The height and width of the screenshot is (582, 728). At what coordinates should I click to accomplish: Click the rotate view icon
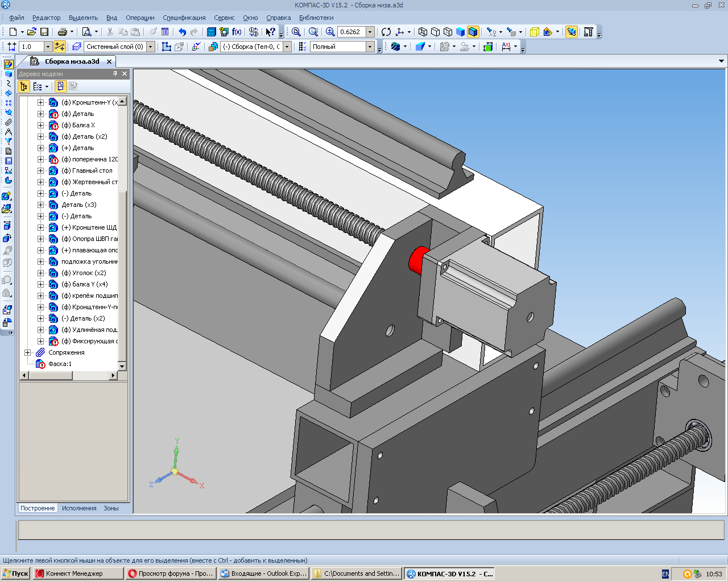tap(386, 32)
